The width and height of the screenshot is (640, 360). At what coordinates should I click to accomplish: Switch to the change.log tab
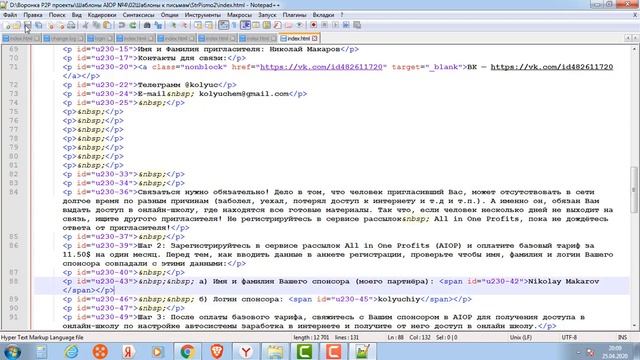(63, 38)
